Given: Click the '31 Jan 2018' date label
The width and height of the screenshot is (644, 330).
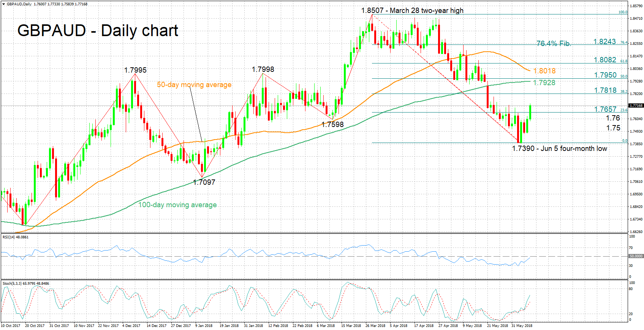Looking at the screenshot, I should (x=253, y=325).
